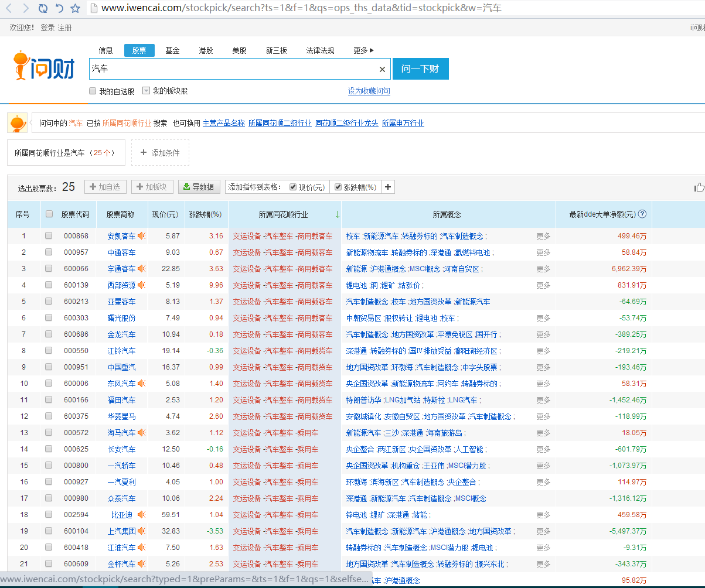Expand 更多 concepts for 中通客车 row
This screenshot has width=705, height=588.
(x=543, y=252)
